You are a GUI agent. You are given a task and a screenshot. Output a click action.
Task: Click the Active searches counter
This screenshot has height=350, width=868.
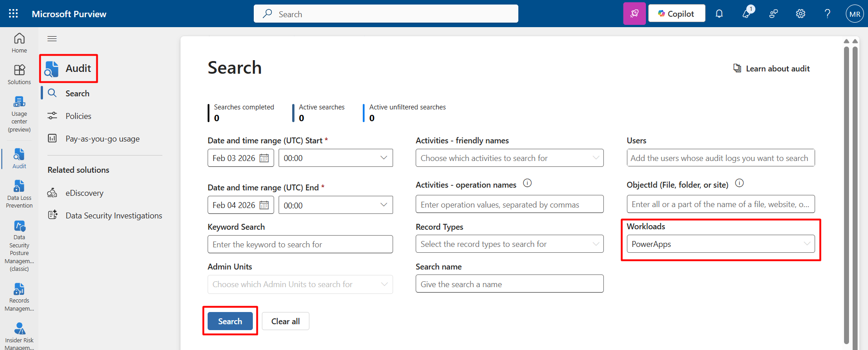coord(319,113)
